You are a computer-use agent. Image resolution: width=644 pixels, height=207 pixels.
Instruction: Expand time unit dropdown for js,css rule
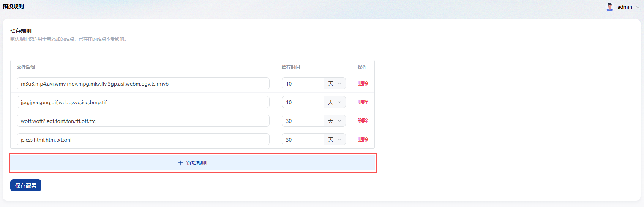click(x=335, y=140)
